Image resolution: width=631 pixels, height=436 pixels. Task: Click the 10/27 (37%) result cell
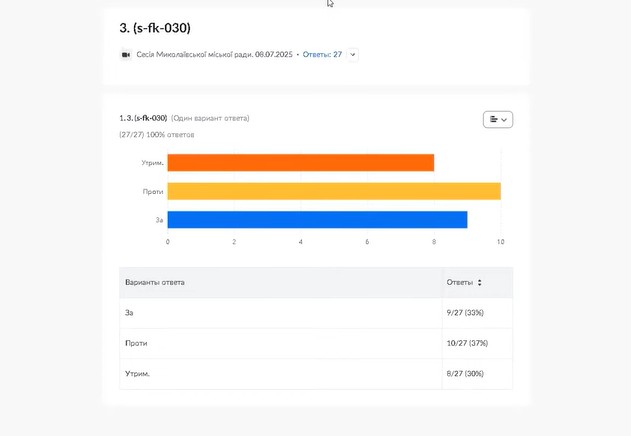[x=466, y=343]
